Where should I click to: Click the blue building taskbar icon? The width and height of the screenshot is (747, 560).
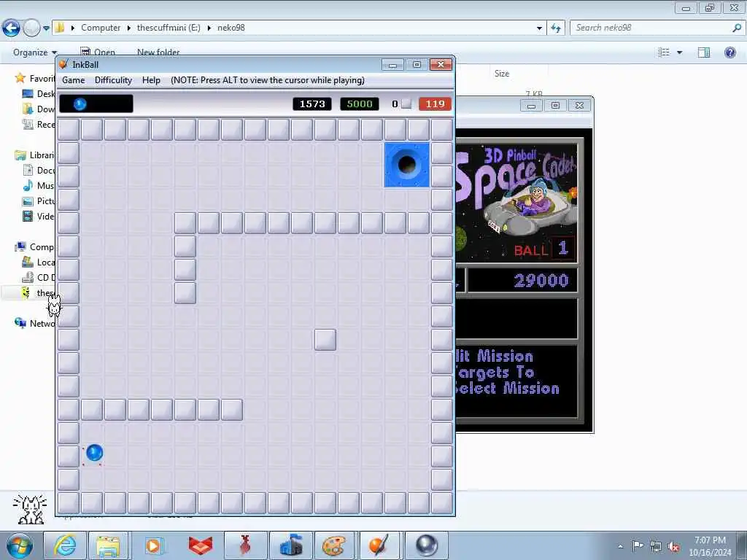coord(291,545)
